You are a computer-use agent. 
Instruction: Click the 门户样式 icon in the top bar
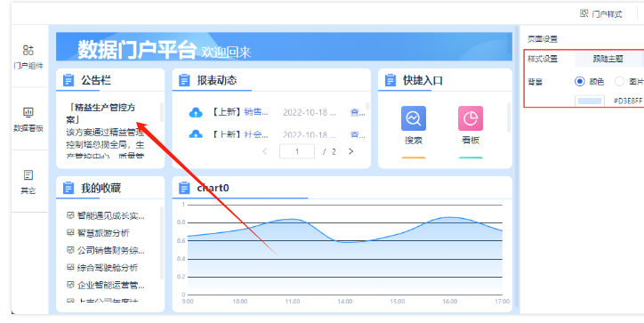(x=584, y=13)
